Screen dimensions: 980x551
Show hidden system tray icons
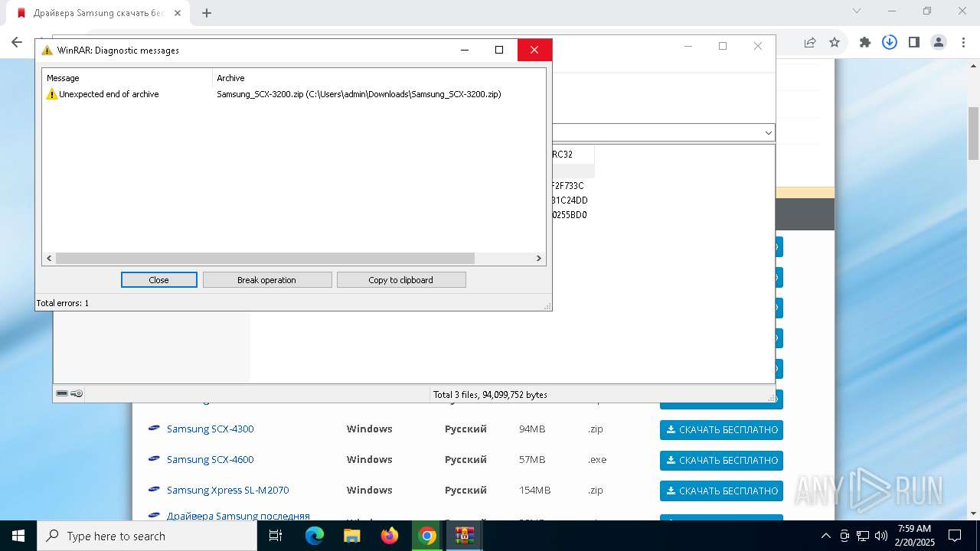(825, 536)
